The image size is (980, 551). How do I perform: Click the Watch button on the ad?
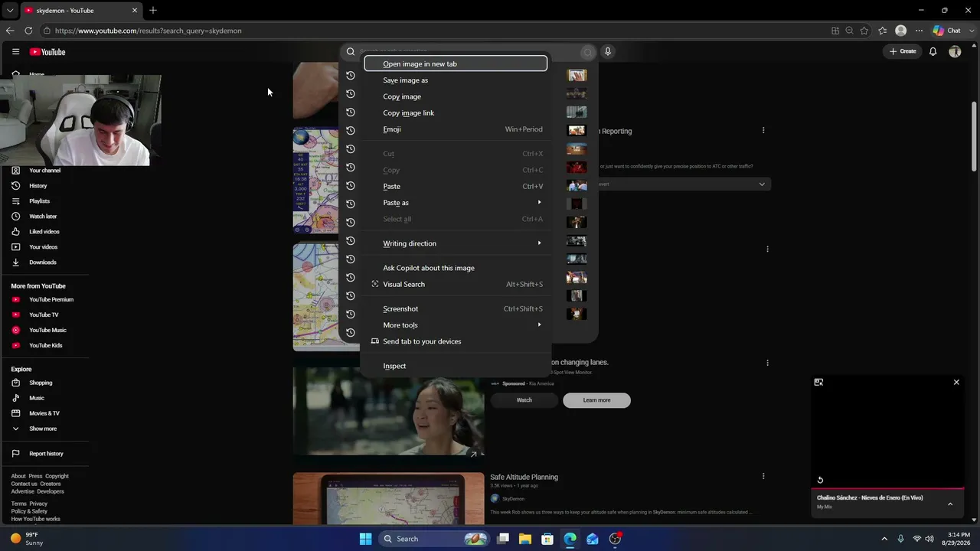[x=524, y=400]
